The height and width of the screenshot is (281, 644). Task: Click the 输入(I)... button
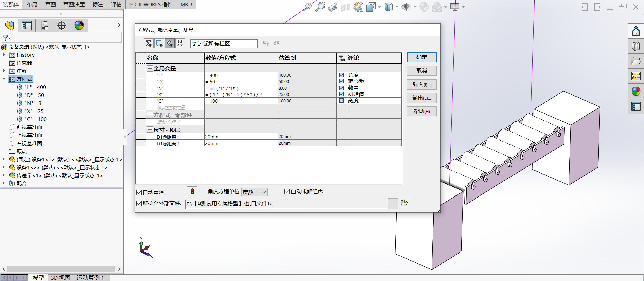point(422,85)
